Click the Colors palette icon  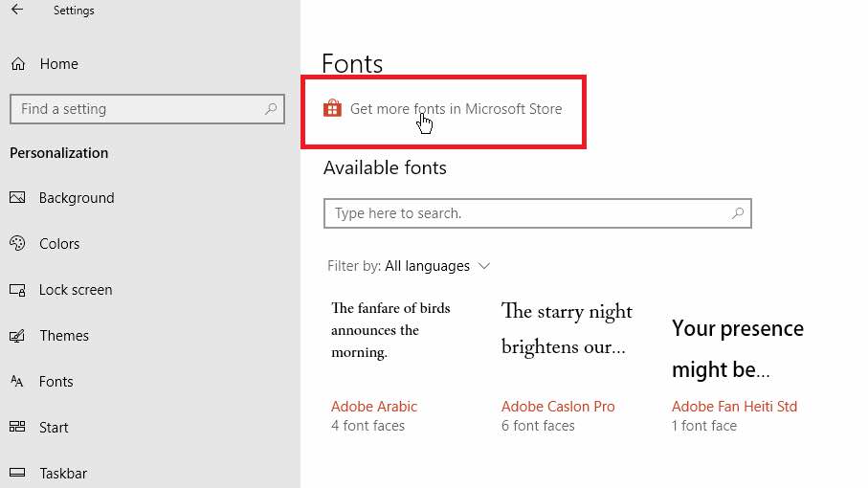pos(17,243)
